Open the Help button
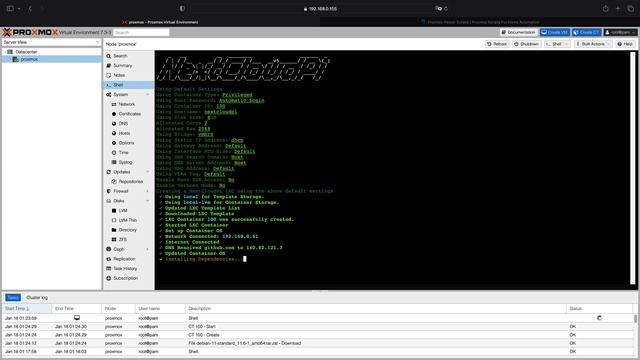The width and height of the screenshot is (640, 360). click(x=625, y=44)
